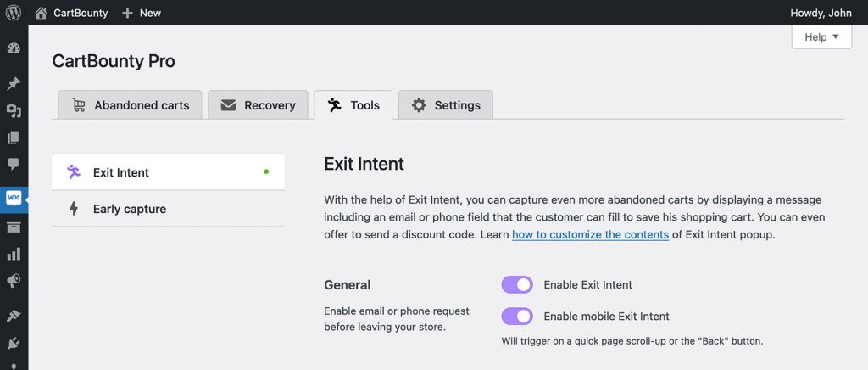Click the CartBounty Pro page heading

point(114,61)
